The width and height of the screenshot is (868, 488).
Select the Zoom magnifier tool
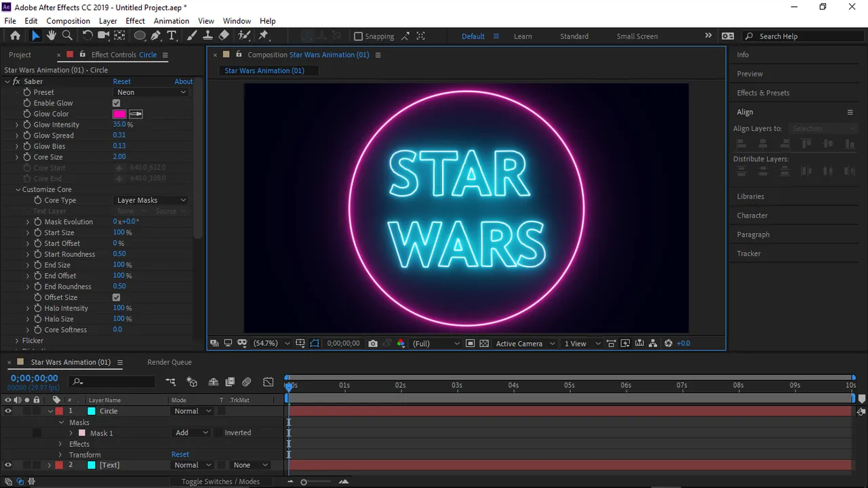point(67,36)
